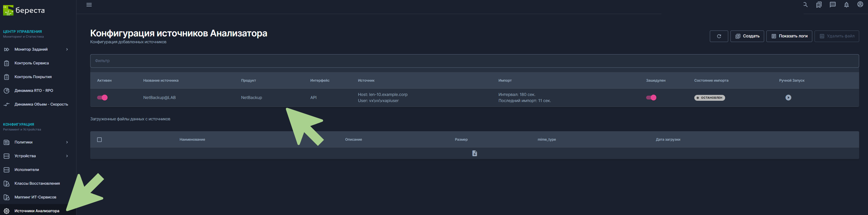Viewport: 868px width, 215px height.
Task: Open Контроль Сервиса in sidebar
Action: 32,63
